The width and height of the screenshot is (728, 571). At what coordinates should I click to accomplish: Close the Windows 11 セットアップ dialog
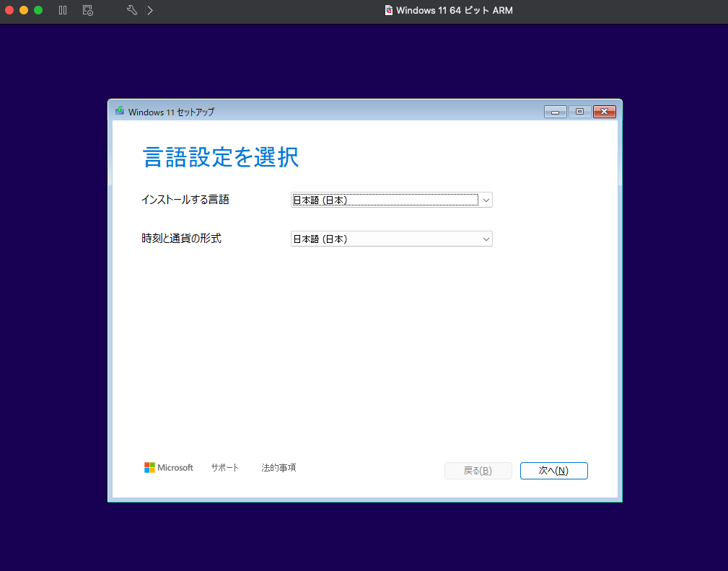click(603, 112)
